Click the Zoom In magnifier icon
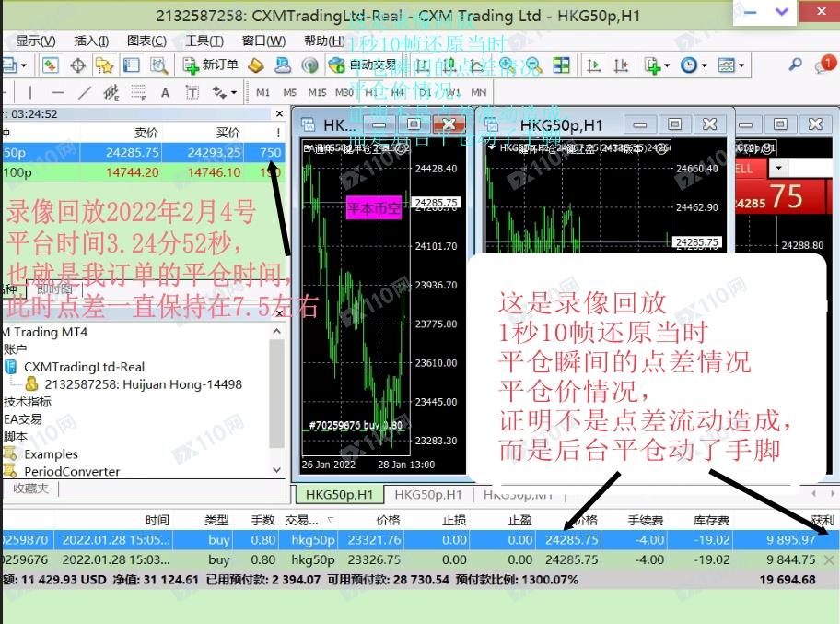The image size is (840, 624). 507,65
